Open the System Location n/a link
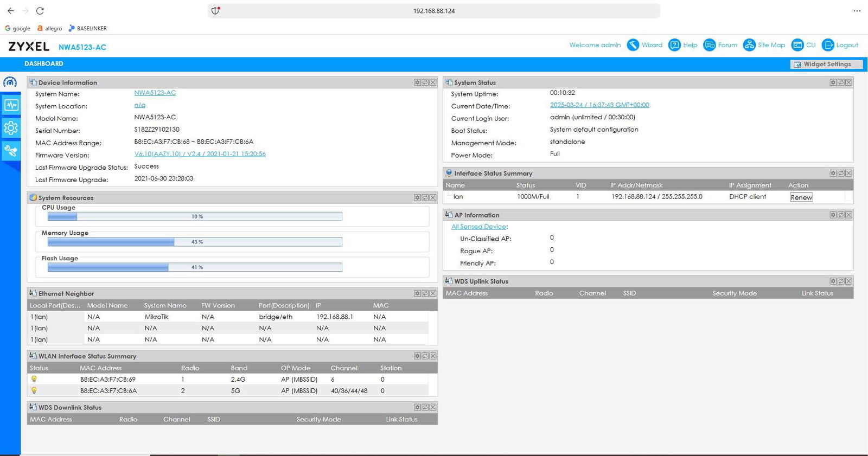Image resolution: width=868 pixels, height=456 pixels. tap(140, 105)
